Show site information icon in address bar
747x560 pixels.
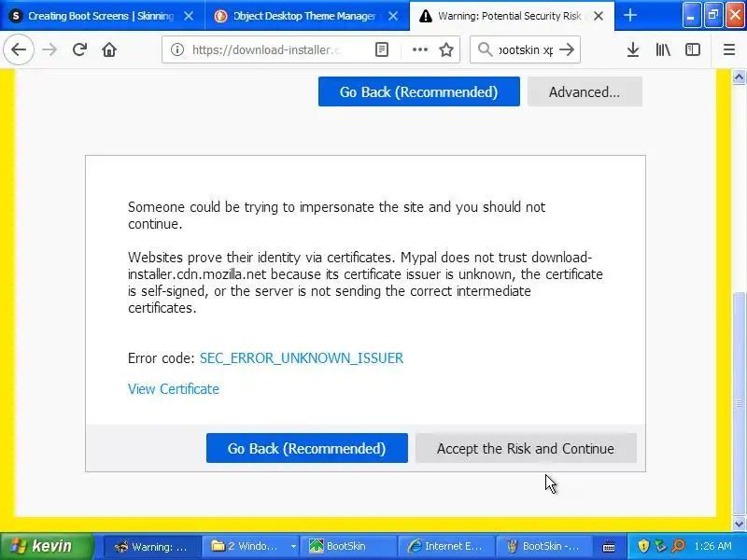point(177,49)
